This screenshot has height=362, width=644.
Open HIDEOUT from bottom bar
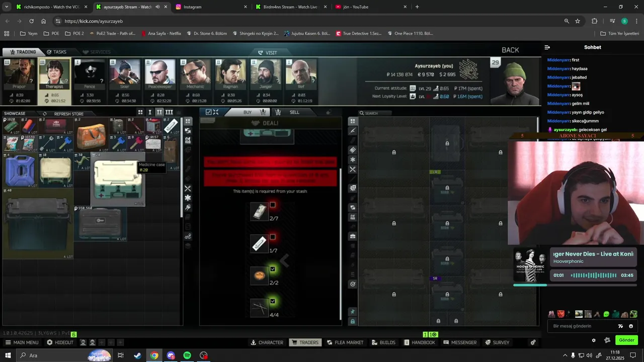click(x=60, y=342)
